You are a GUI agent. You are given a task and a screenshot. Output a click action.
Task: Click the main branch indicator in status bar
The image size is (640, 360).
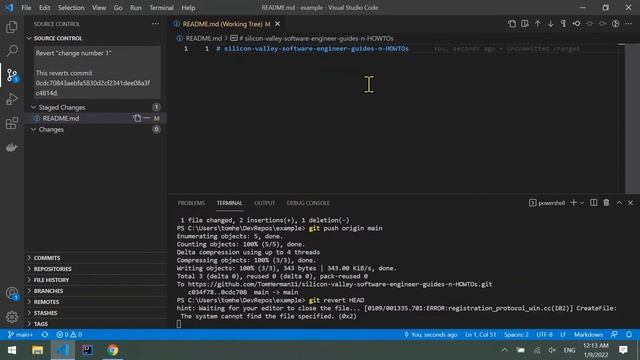point(20,335)
